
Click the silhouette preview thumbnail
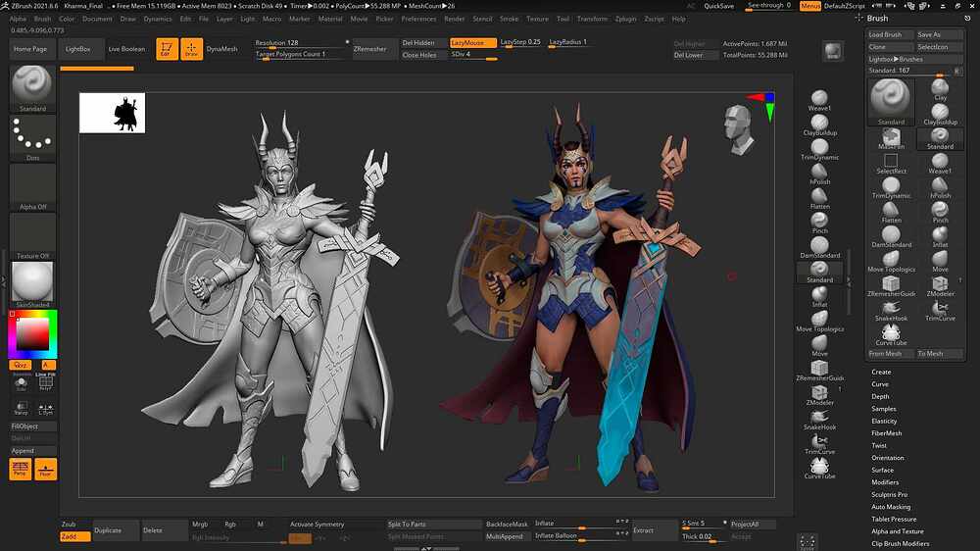[112, 113]
